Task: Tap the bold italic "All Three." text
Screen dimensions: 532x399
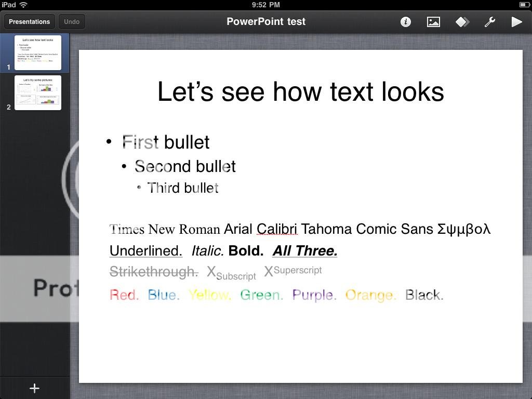Action: 305,251
